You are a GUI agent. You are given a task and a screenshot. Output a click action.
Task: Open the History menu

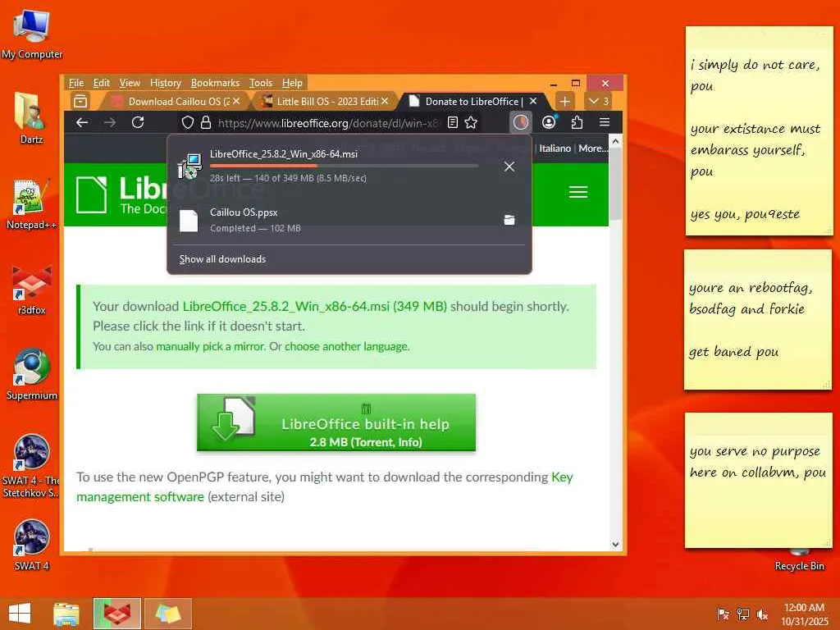point(166,83)
